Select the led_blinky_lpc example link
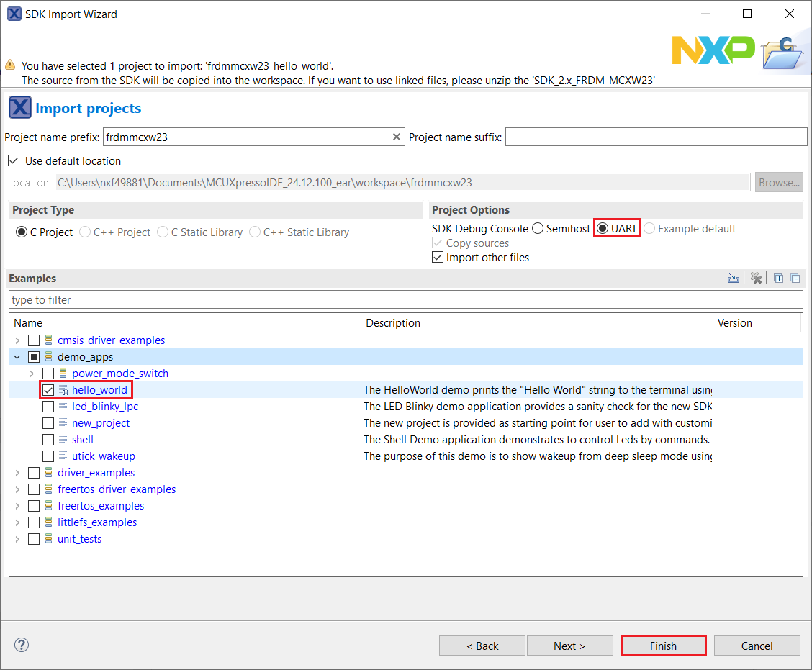812x670 pixels. point(105,407)
